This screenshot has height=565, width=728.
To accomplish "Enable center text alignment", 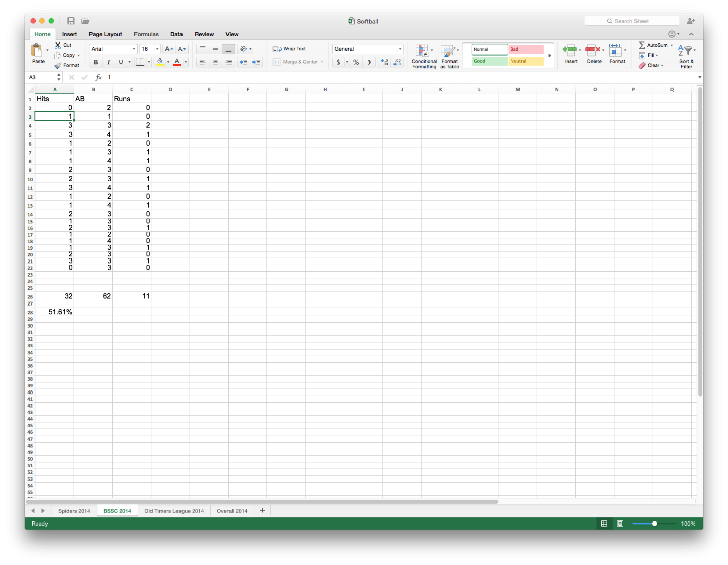I will point(215,62).
